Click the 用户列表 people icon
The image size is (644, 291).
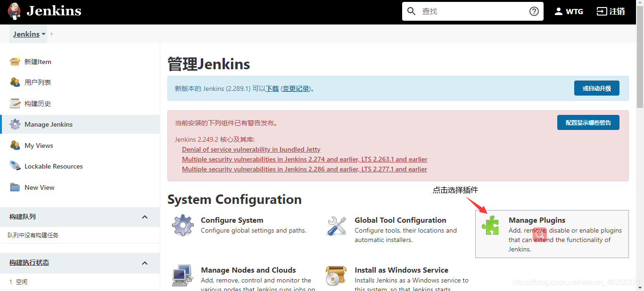coord(15,82)
